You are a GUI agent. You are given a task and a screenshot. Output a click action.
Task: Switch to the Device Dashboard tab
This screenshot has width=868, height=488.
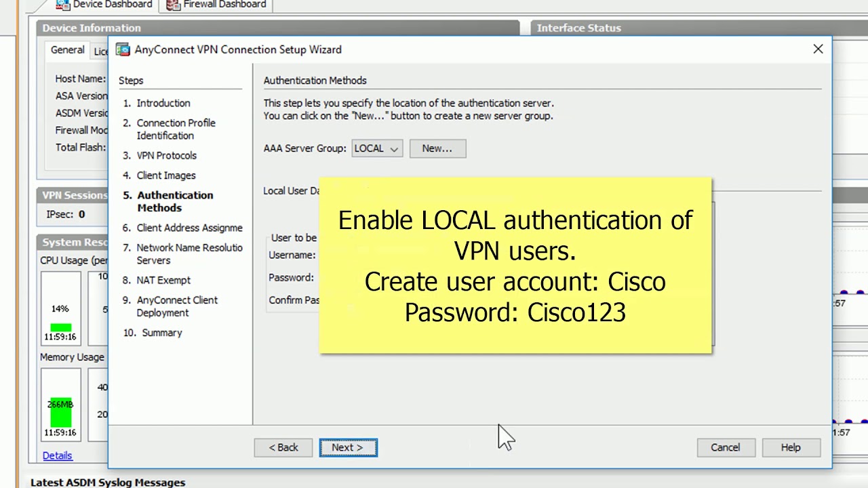(x=104, y=5)
